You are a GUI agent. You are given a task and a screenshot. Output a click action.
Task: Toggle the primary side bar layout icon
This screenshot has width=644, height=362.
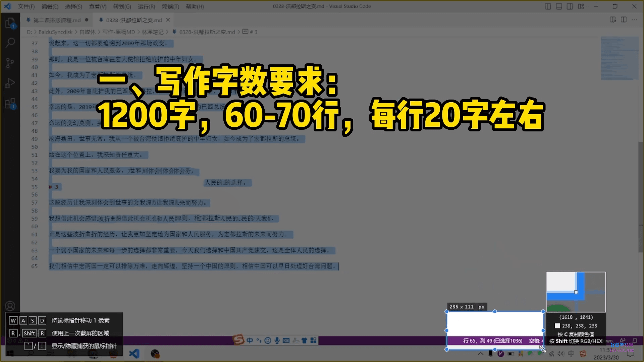(548, 6)
